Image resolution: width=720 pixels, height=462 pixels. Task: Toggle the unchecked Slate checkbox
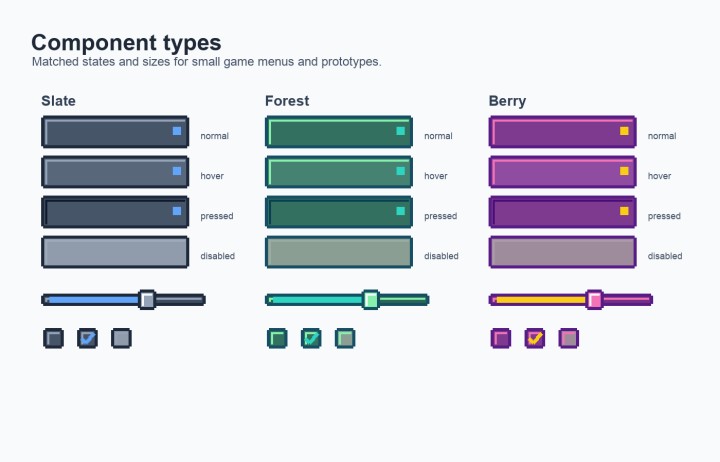point(53,338)
